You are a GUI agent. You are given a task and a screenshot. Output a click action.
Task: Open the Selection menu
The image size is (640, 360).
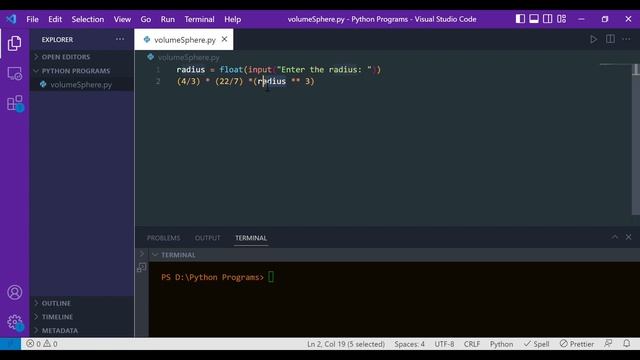88,19
